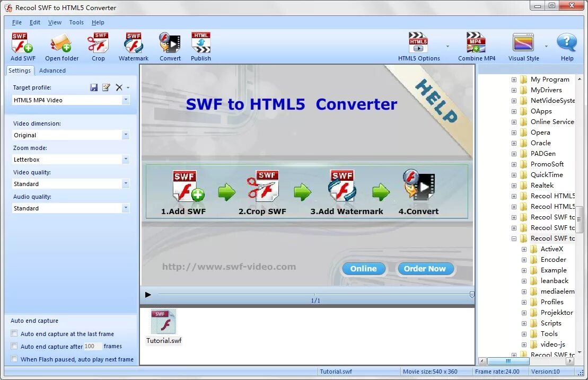Click the Online button in preview
This screenshot has width=588, height=380.
point(363,268)
